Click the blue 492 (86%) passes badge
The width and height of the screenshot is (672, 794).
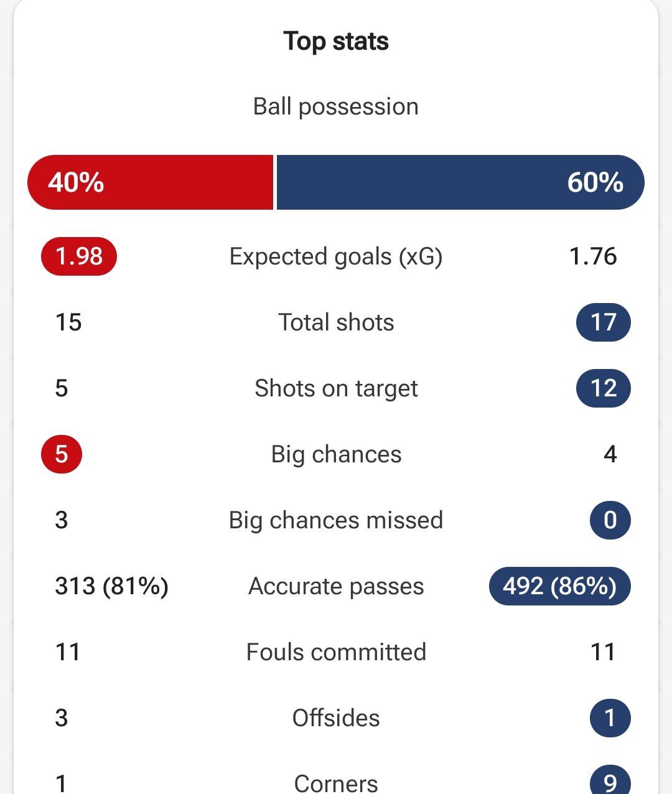(560, 586)
